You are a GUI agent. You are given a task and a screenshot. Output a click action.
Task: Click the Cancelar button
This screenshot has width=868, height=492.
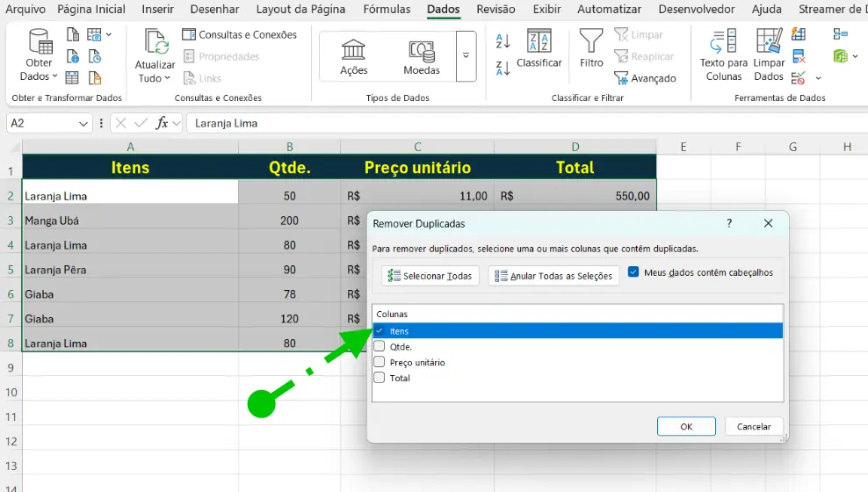coord(754,426)
